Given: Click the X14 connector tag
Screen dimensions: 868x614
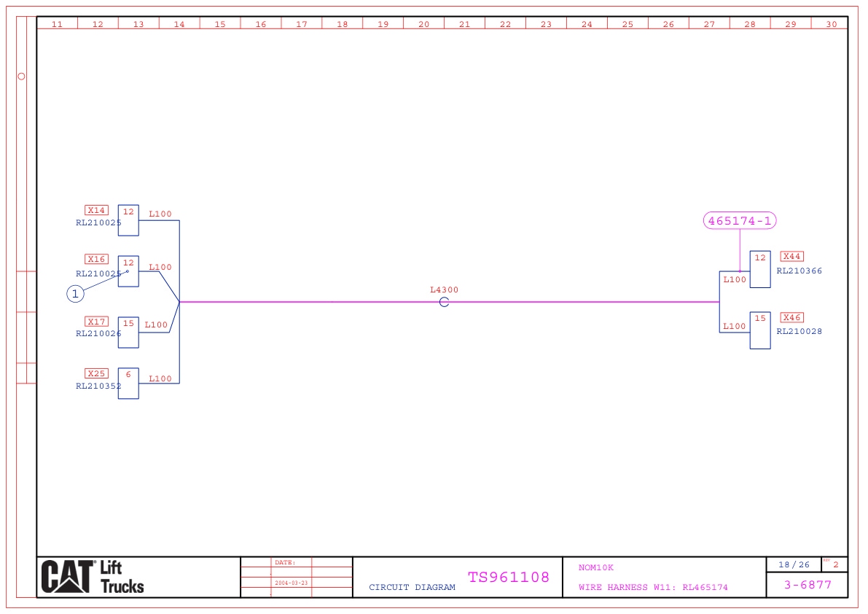Looking at the screenshot, I should [x=96, y=211].
